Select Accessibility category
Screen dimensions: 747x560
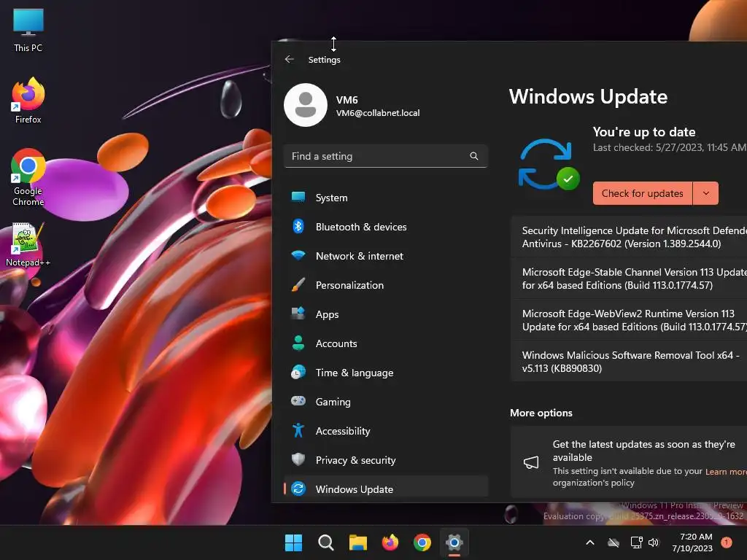point(386,430)
